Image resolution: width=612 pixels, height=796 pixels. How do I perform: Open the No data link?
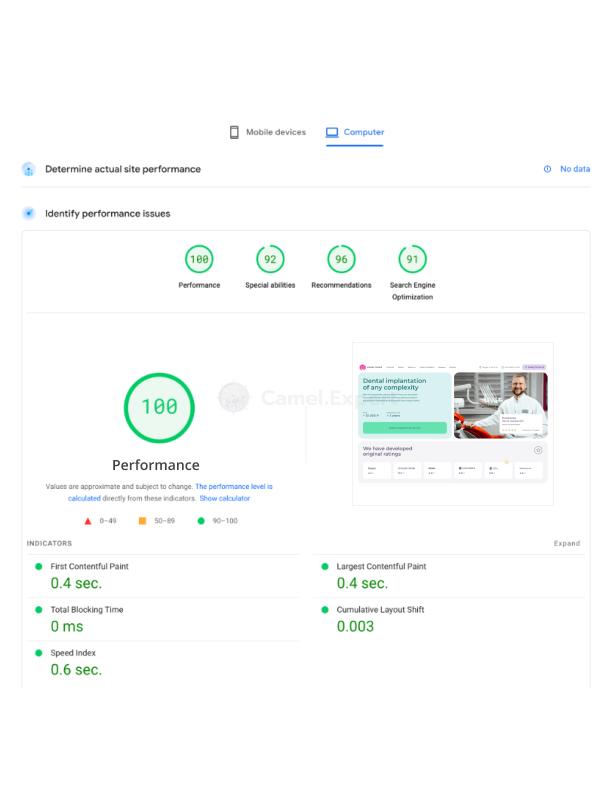(x=574, y=169)
